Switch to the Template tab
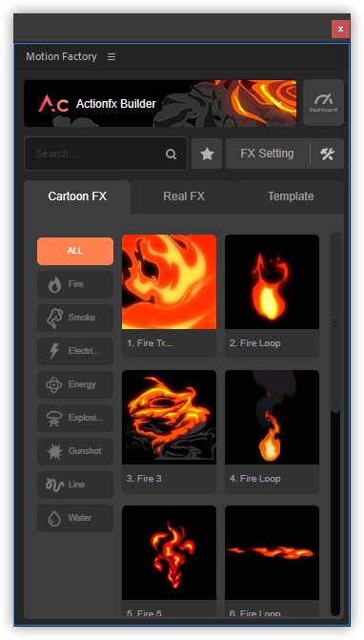Image resolution: width=364 pixels, height=640 pixels. coord(291,196)
